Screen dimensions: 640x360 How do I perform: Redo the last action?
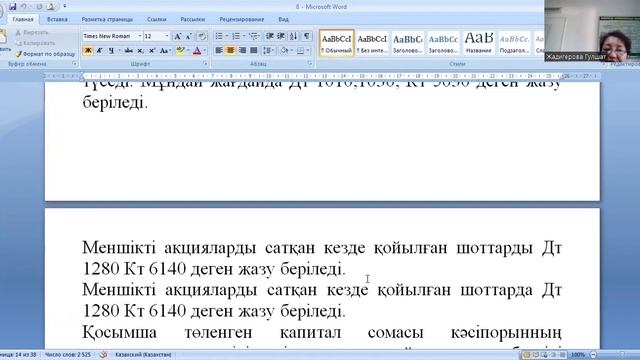click(x=39, y=7)
